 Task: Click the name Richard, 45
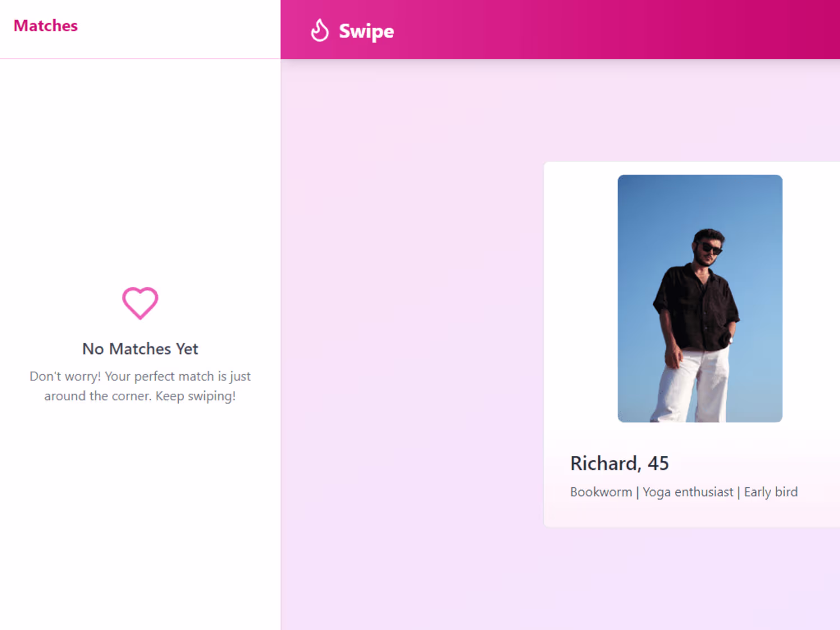619,463
